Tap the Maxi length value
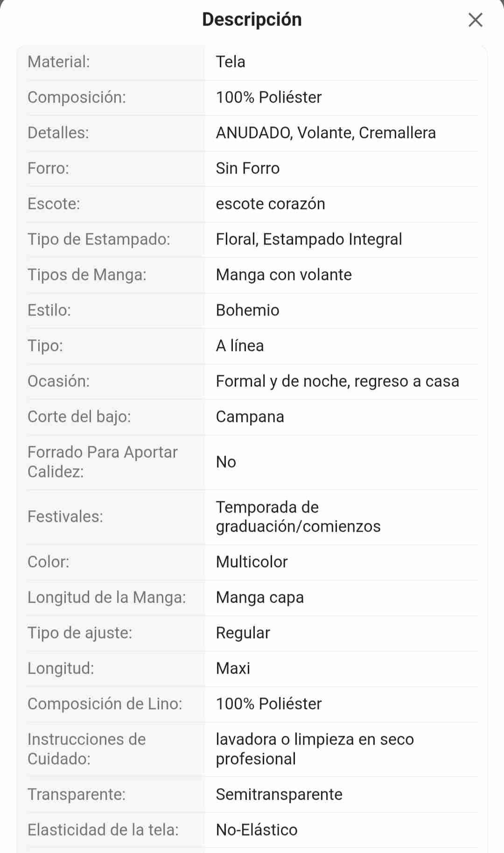The height and width of the screenshot is (853, 504). click(x=233, y=668)
